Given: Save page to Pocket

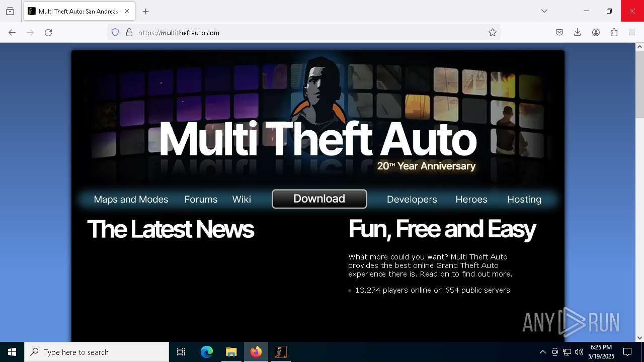Looking at the screenshot, I should [559, 32].
